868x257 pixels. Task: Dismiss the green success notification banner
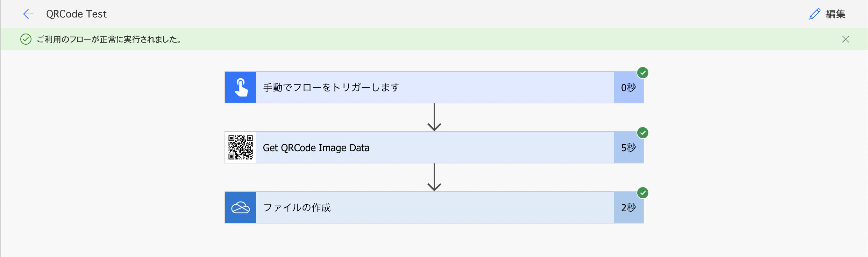[x=845, y=39]
